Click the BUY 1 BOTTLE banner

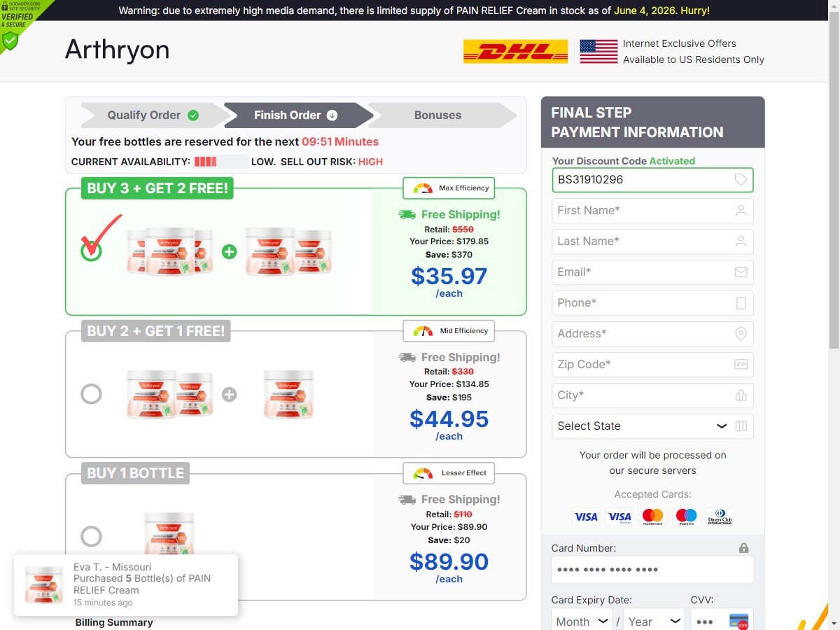pyautogui.click(x=135, y=473)
